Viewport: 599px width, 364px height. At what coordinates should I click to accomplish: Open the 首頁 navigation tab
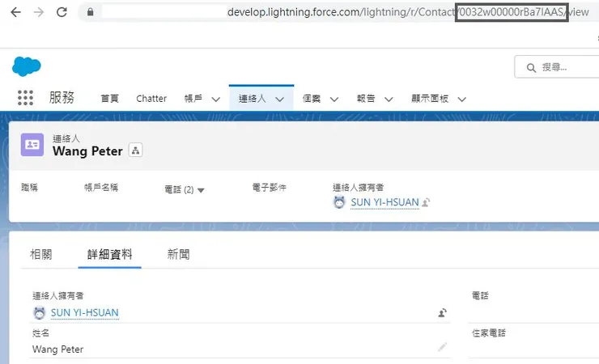click(109, 99)
